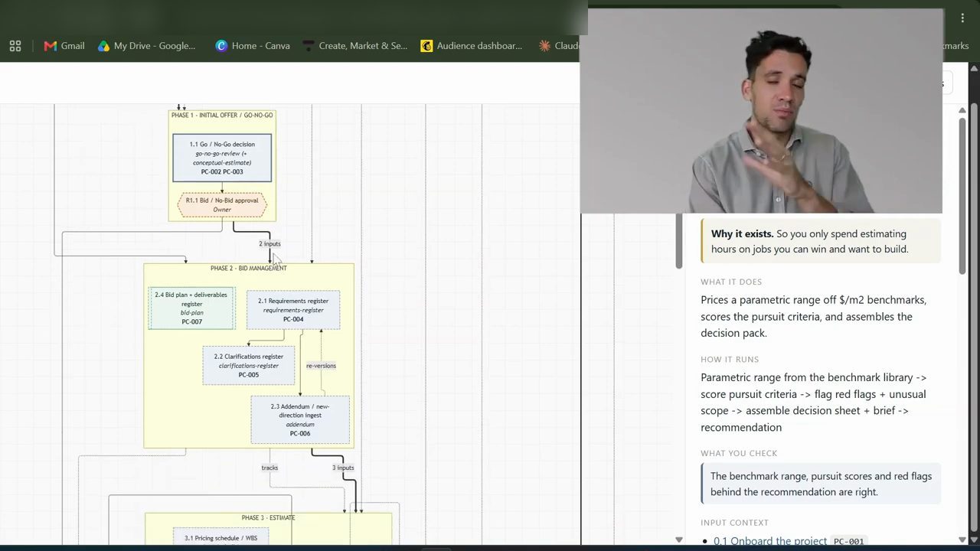
Task: Open the Claude bookmark icon
Action: click(x=544, y=46)
